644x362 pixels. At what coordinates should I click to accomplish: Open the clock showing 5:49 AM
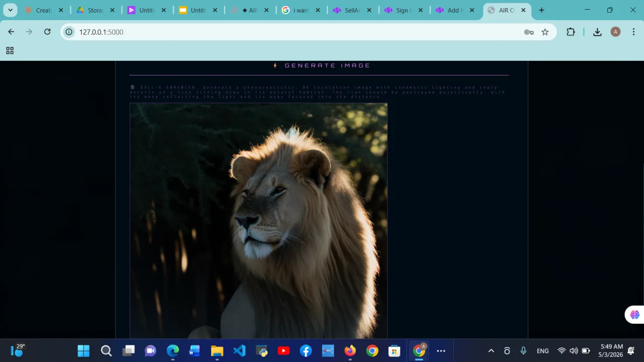click(x=611, y=351)
